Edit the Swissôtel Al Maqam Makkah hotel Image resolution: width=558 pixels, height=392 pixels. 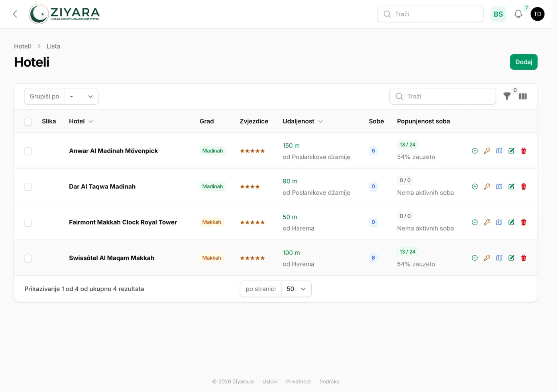(x=511, y=258)
